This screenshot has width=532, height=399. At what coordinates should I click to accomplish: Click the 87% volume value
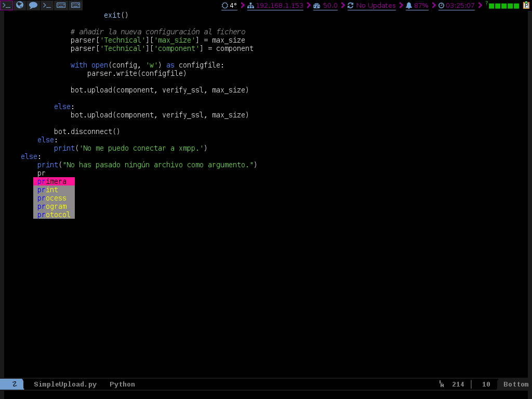point(421,5)
